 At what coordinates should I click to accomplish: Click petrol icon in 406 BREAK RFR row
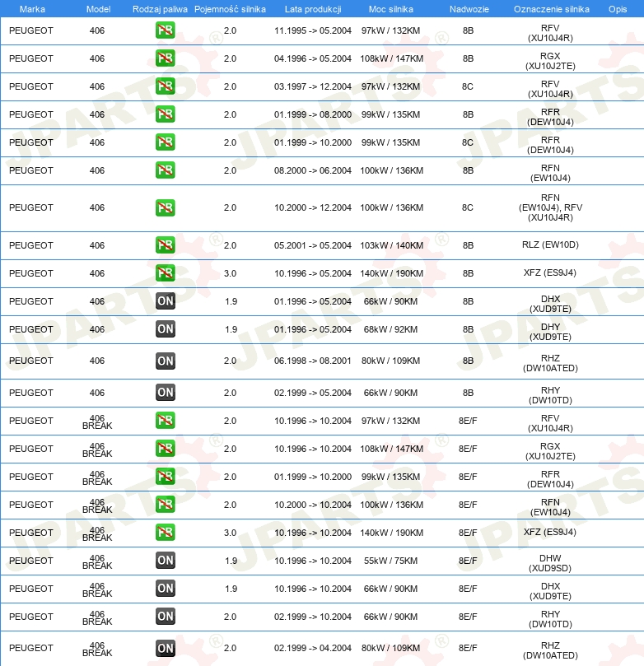166,477
